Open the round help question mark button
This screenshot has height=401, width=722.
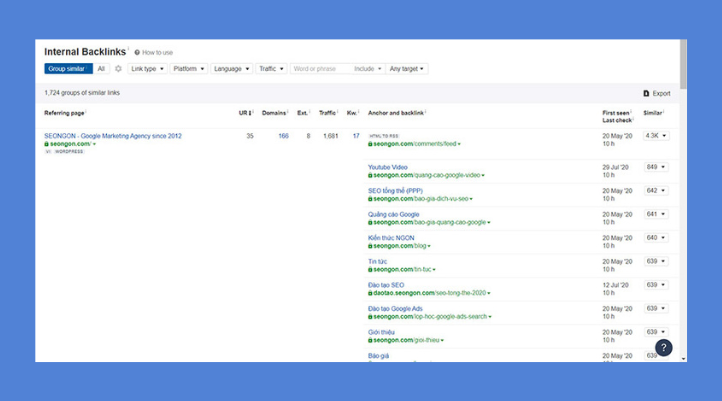point(664,348)
